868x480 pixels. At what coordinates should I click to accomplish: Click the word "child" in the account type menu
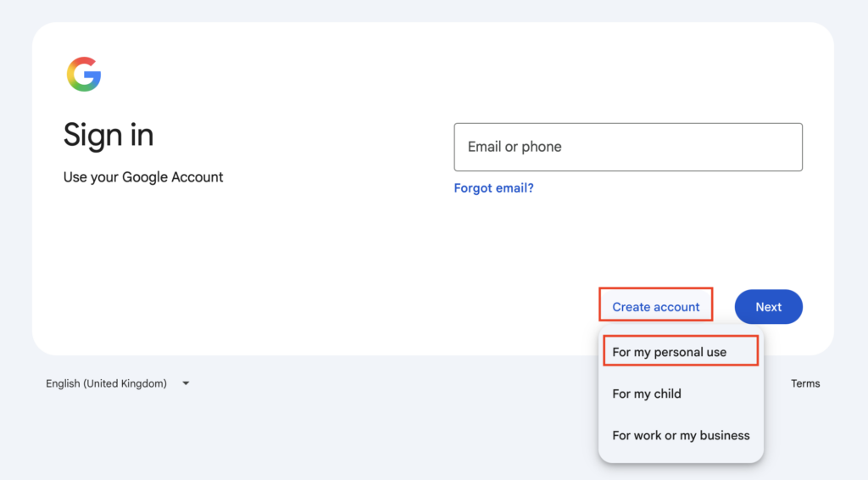[x=667, y=393]
